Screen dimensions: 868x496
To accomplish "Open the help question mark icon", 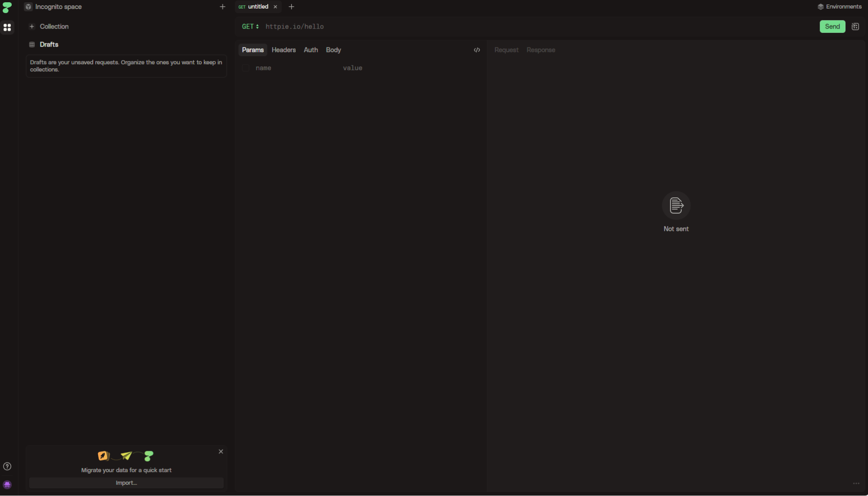I will (7, 466).
